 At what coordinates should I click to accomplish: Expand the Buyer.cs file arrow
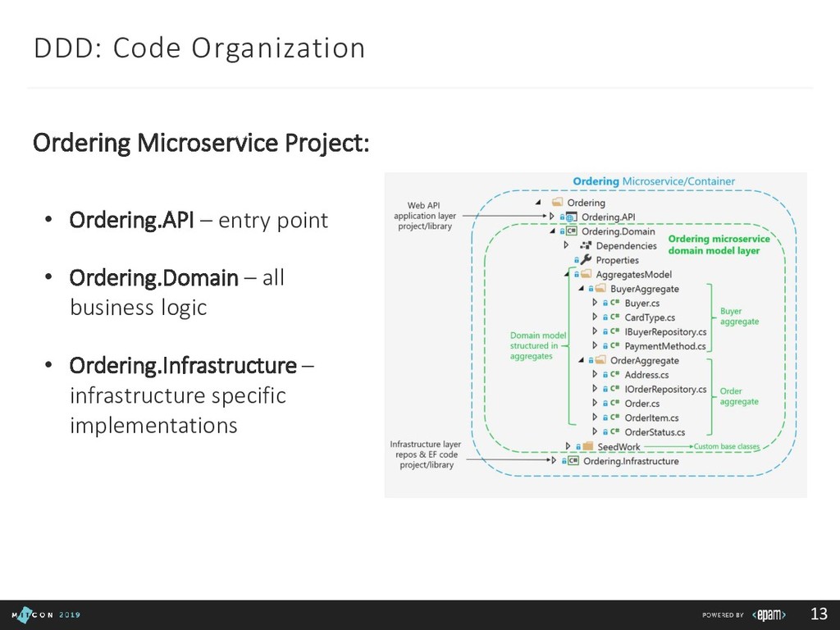(x=595, y=303)
